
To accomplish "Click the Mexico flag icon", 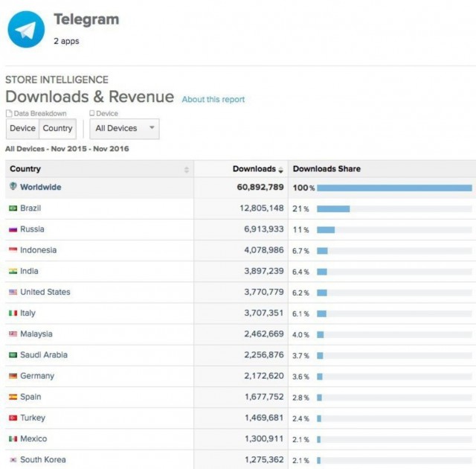I will coord(13,438).
